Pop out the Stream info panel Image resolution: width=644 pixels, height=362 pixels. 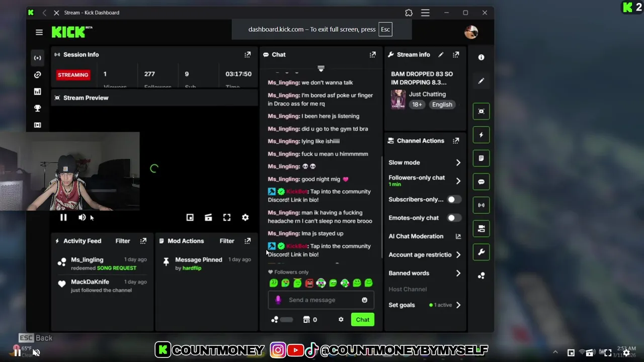(456, 54)
